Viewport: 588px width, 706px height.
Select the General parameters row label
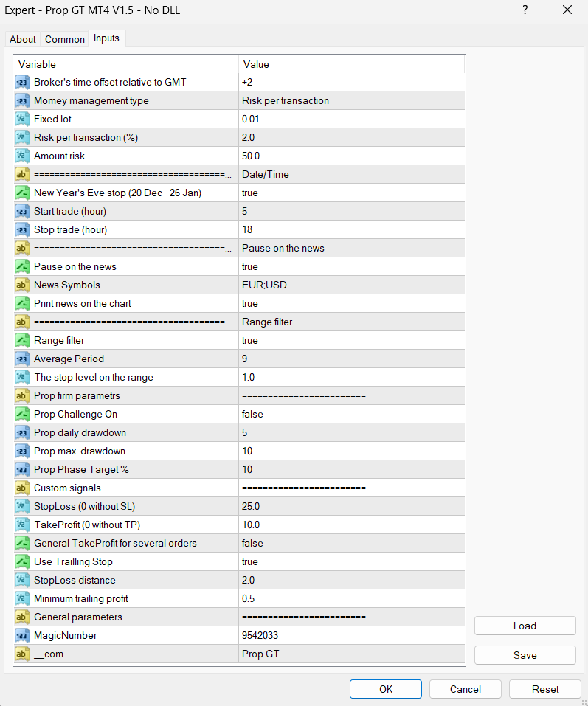(78, 617)
